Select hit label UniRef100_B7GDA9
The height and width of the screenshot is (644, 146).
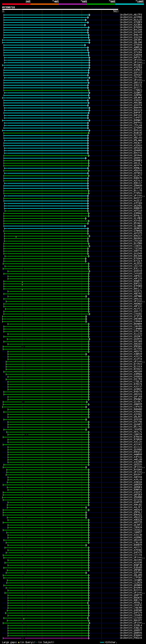point(131,259)
